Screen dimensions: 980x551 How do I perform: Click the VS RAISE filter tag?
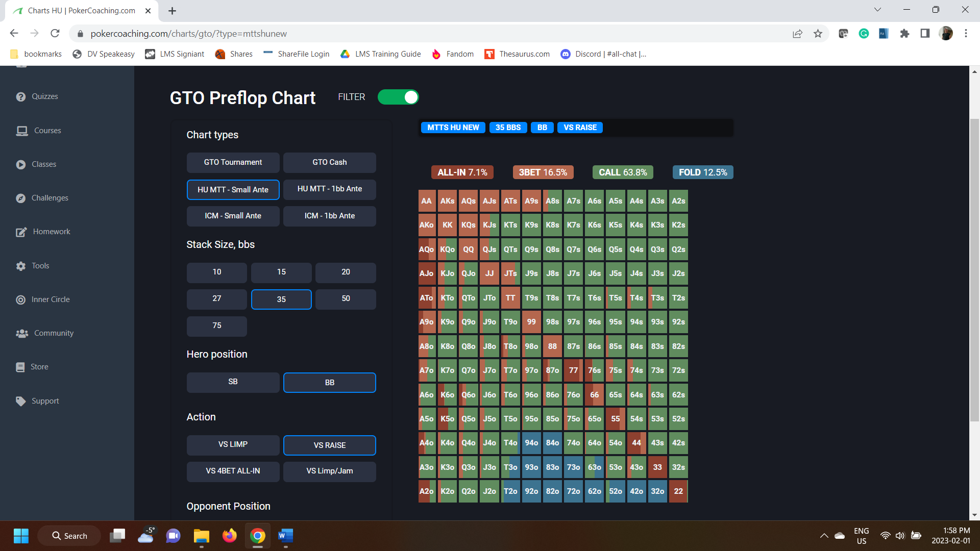tap(580, 128)
